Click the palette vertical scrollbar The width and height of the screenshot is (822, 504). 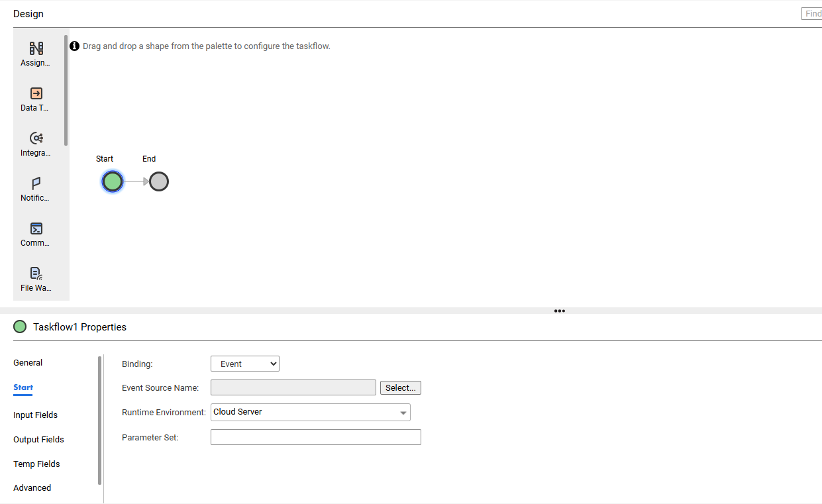click(66, 91)
